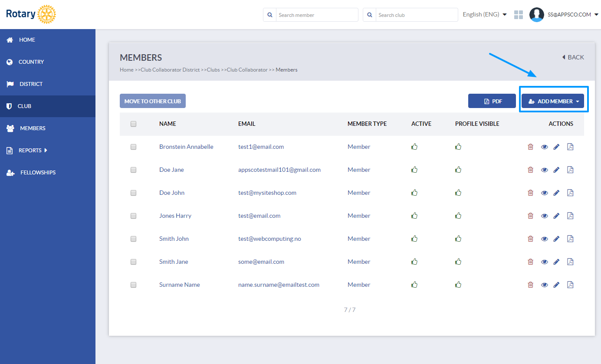Click email test@mysiteshop.com
Viewport: 601px width, 364px height.
click(267, 193)
